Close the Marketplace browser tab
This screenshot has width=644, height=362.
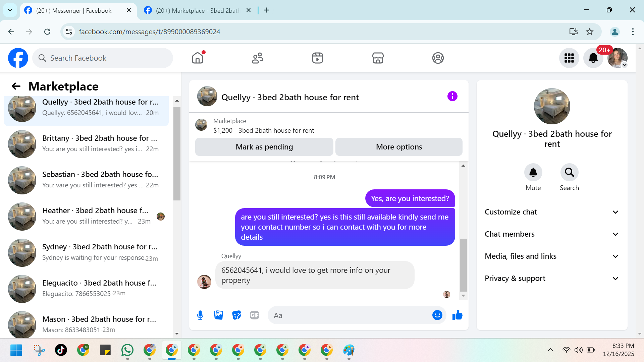pos(249,10)
